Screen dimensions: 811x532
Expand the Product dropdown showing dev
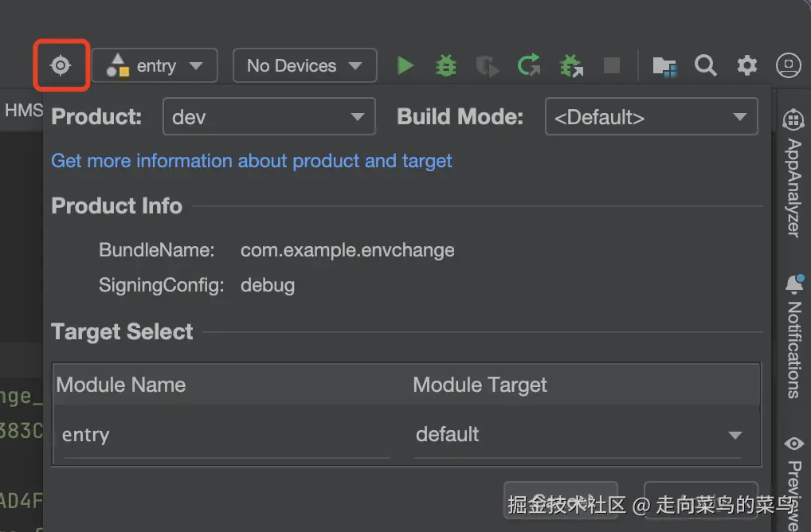[x=268, y=117]
